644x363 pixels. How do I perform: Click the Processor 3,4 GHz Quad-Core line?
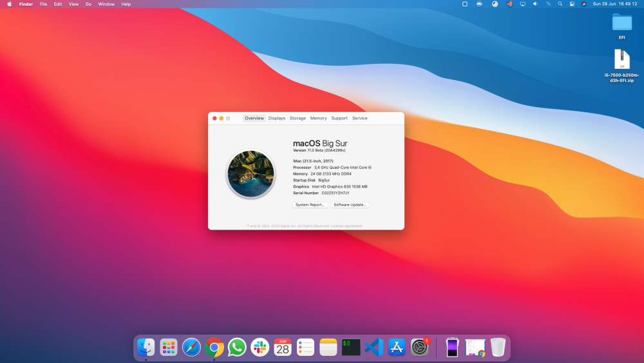click(x=332, y=168)
